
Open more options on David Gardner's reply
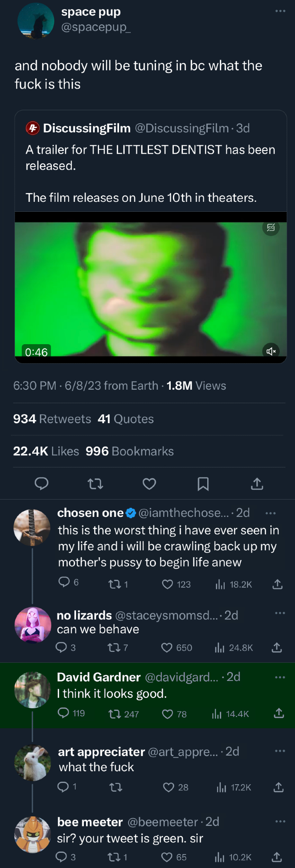[280, 677]
